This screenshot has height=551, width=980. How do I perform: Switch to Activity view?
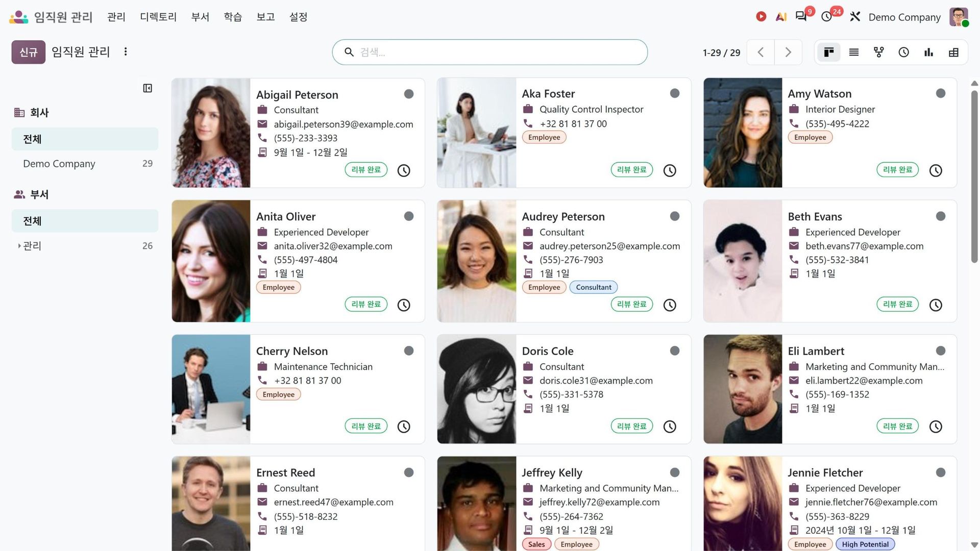coord(903,52)
